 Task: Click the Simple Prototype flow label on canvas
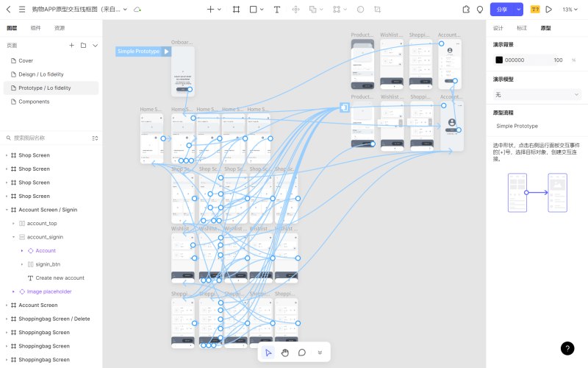[138, 51]
